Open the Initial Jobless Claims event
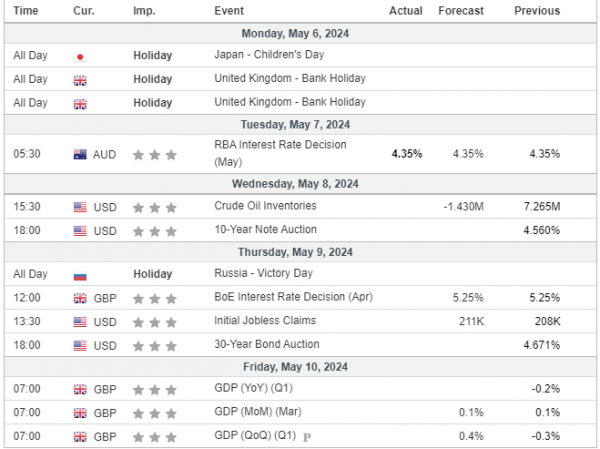The height and width of the screenshot is (449, 600). point(265,321)
